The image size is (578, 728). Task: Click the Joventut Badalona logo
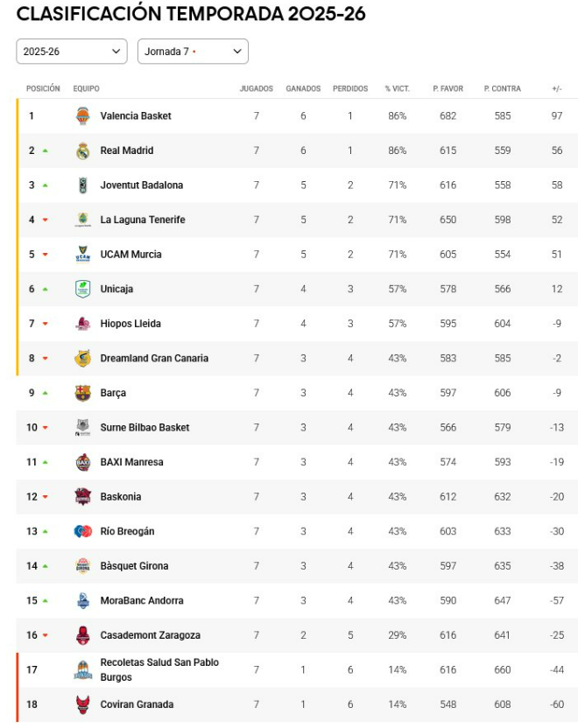point(82,185)
